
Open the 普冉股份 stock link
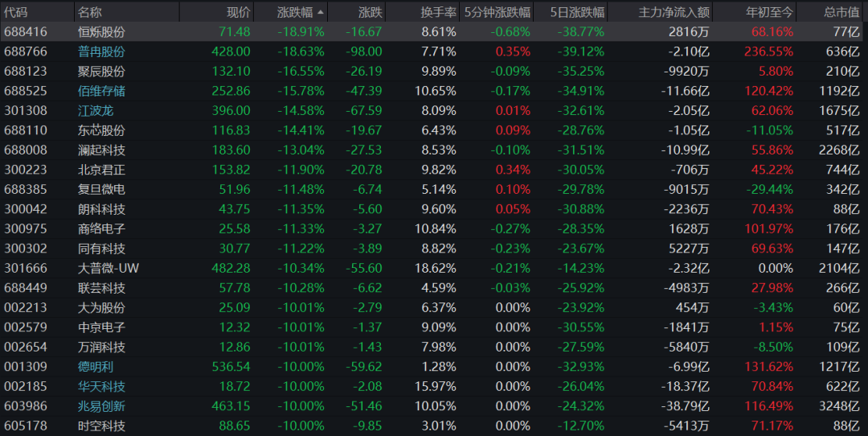coord(102,51)
